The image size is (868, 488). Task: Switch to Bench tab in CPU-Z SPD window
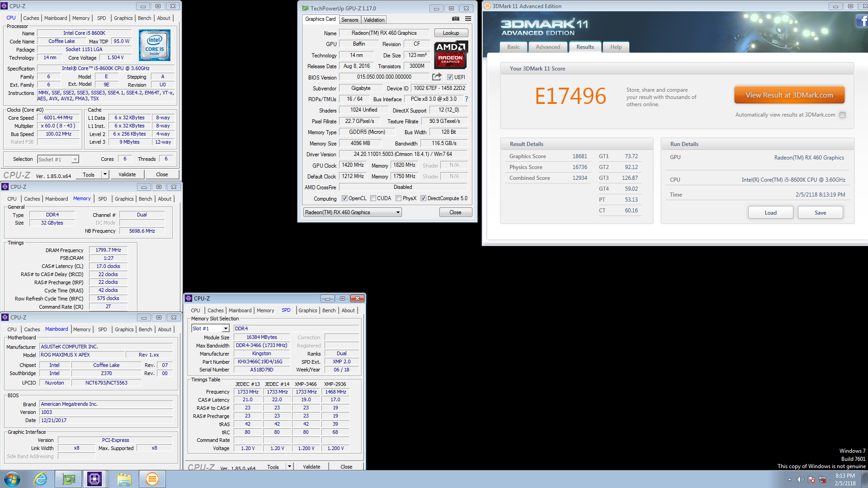(329, 310)
